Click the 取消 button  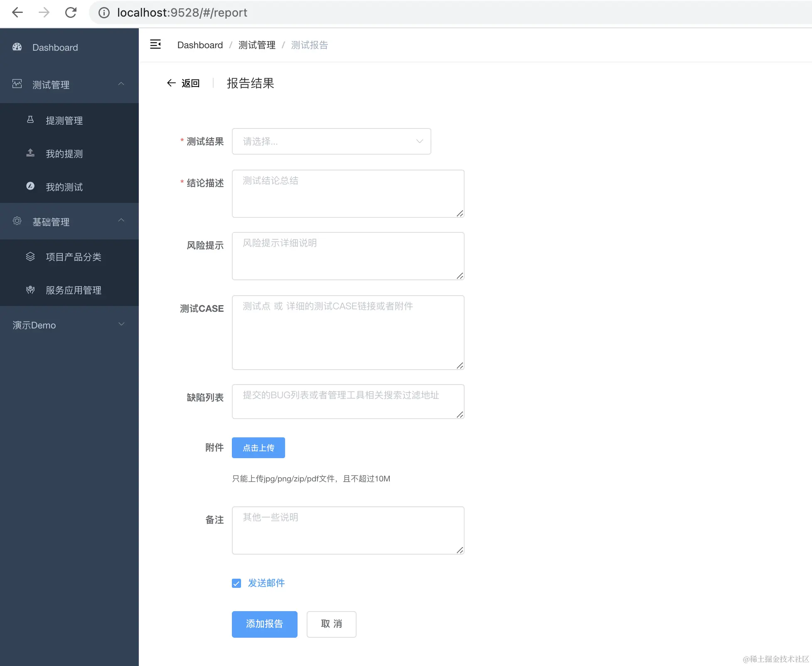pyautogui.click(x=331, y=624)
